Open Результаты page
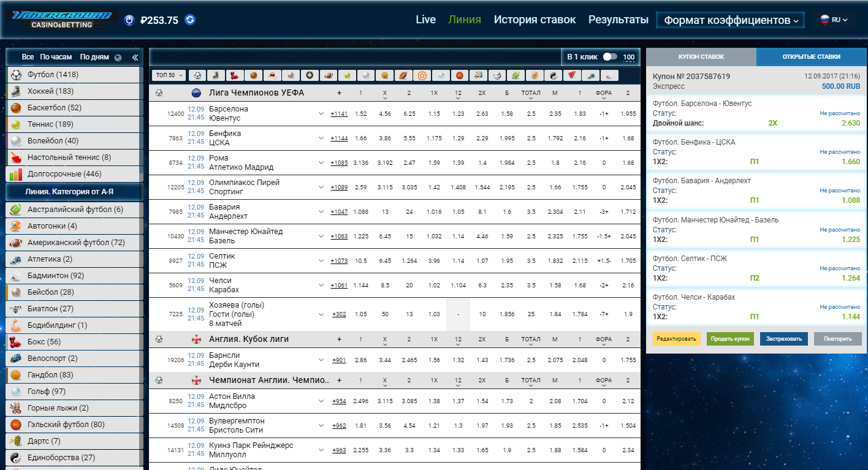868x470 pixels. 618,20
